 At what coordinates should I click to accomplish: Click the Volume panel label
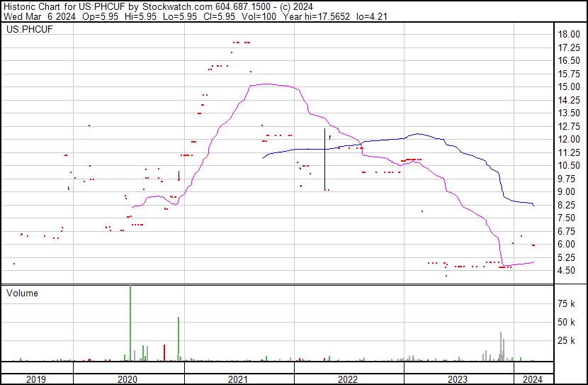pos(22,293)
